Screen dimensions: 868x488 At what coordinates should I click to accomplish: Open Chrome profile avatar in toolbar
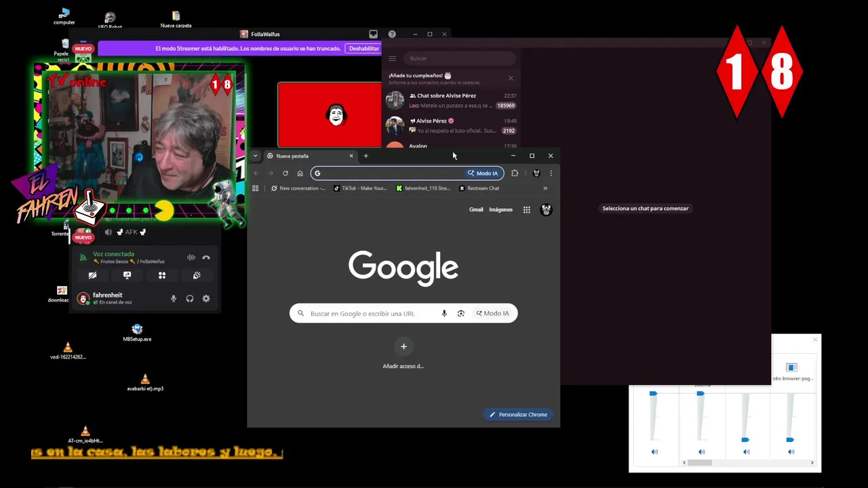point(536,173)
